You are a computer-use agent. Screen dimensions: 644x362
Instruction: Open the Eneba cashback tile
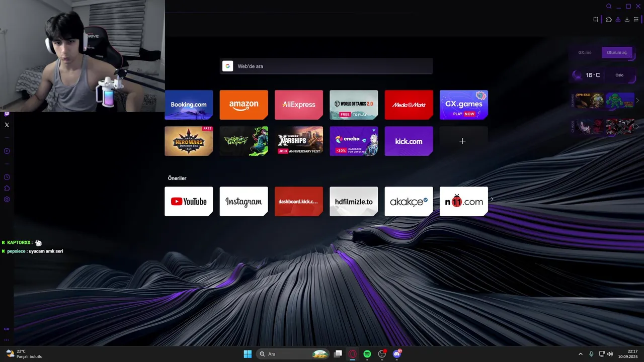coord(354,141)
